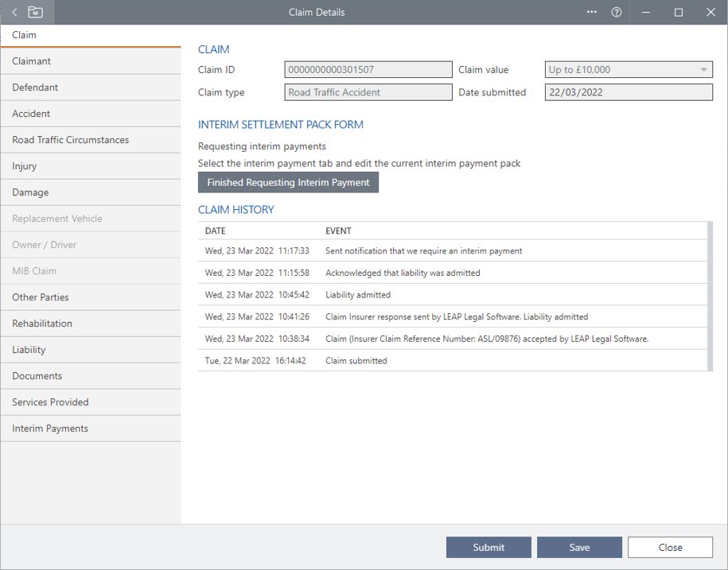Screen dimensions: 728x570
Task: Open the more options ellipsis menu
Action: [x=591, y=12]
